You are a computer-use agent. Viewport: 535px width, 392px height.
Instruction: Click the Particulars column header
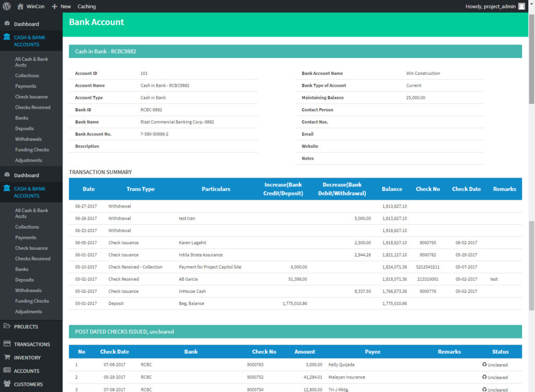point(216,189)
